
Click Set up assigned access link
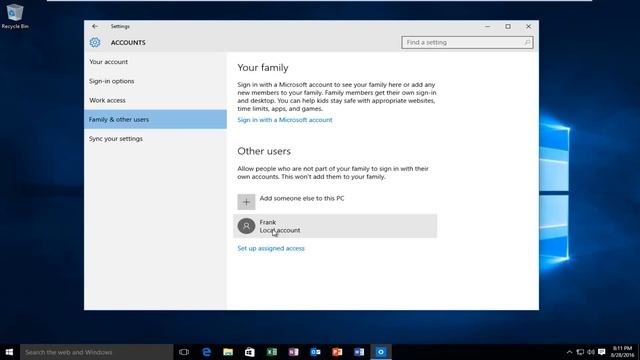coord(271,248)
